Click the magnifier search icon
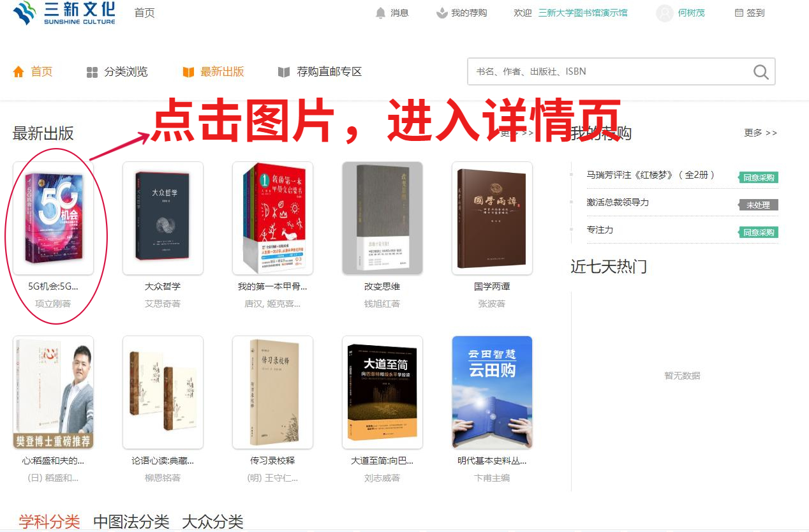 pos(761,72)
